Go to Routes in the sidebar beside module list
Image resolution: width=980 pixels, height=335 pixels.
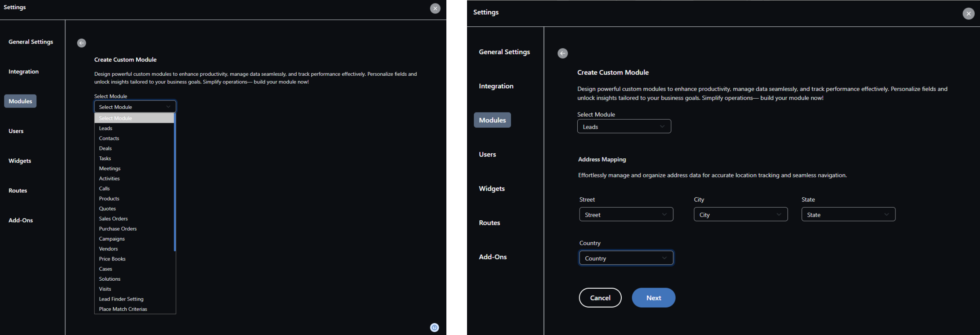(18, 190)
